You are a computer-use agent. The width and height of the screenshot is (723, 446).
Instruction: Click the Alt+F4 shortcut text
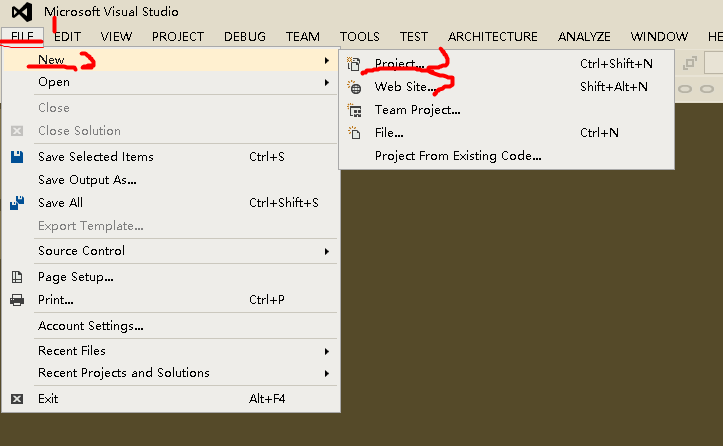click(x=267, y=399)
